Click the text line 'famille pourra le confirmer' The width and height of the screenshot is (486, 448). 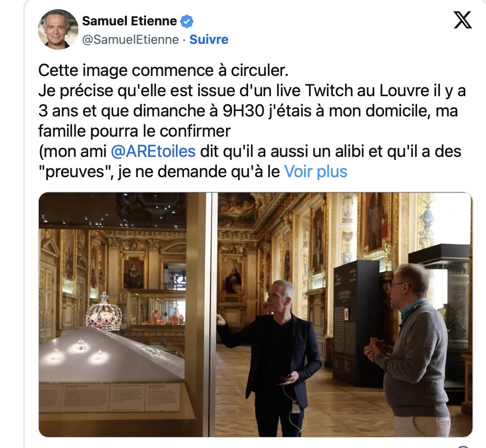pyautogui.click(x=135, y=131)
